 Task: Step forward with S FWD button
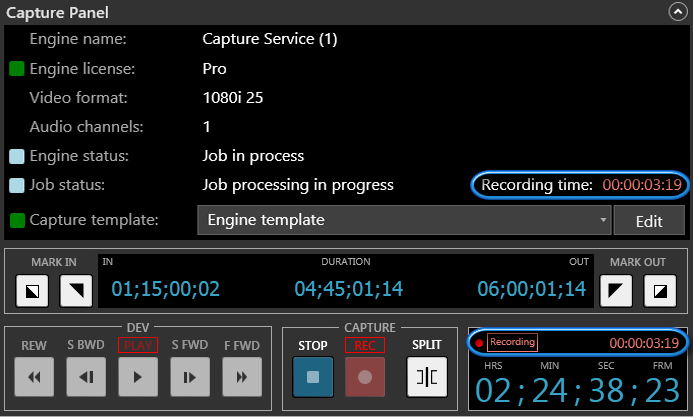[x=190, y=377]
